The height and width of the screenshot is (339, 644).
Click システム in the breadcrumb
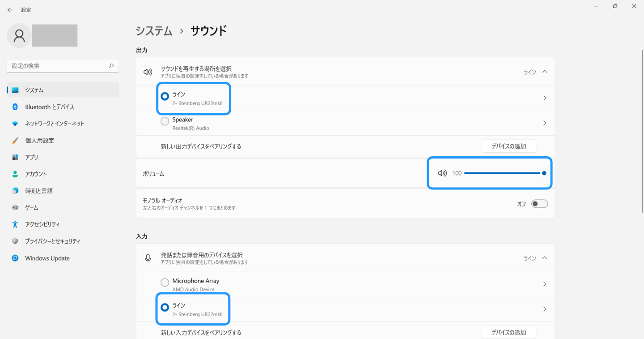coord(154,30)
